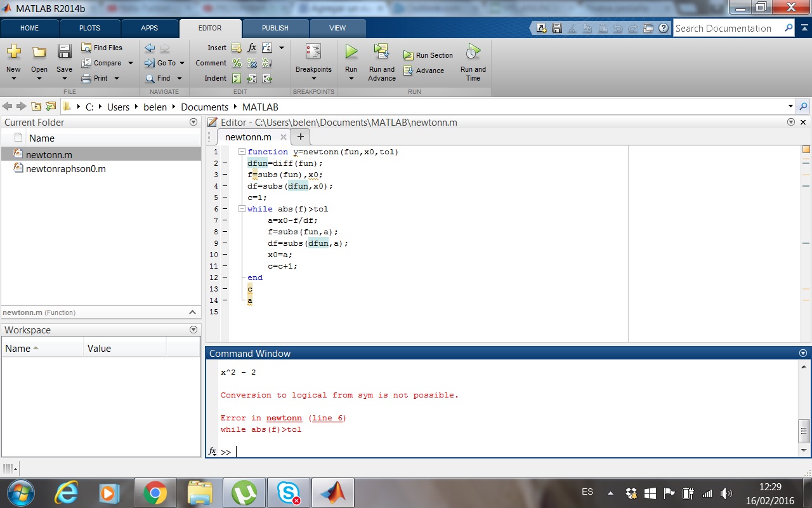This screenshot has height=508, width=812.
Task: Click the Windows Start button
Action: point(21,493)
